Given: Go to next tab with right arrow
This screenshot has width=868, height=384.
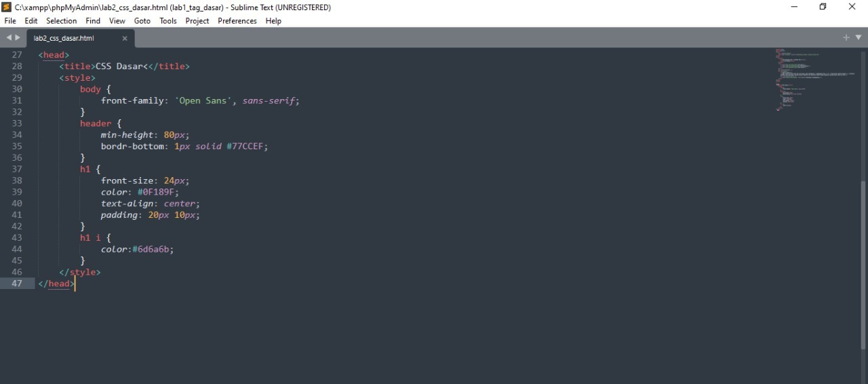Looking at the screenshot, I should pyautogui.click(x=18, y=38).
